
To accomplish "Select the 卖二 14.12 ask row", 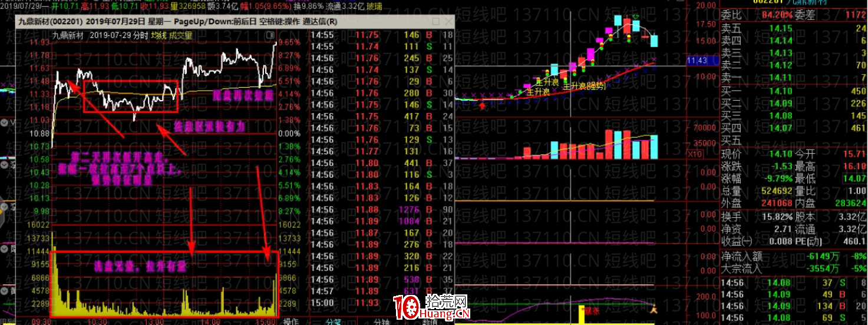I will [x=794, y=65].
